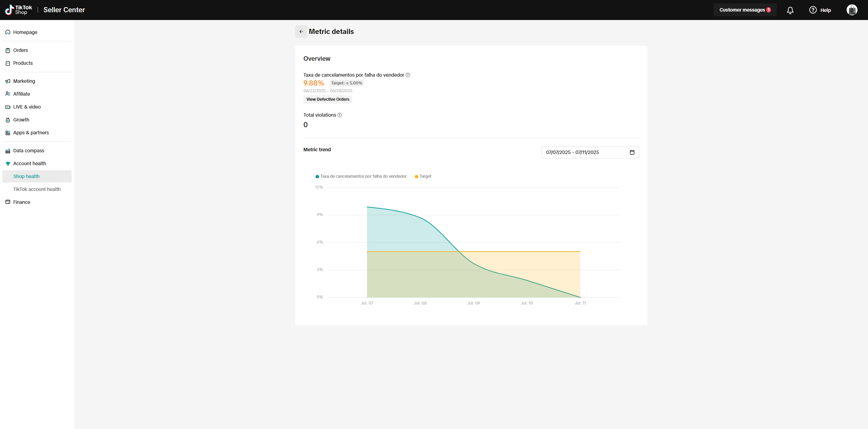Open the Data compass section

(29, 151)
